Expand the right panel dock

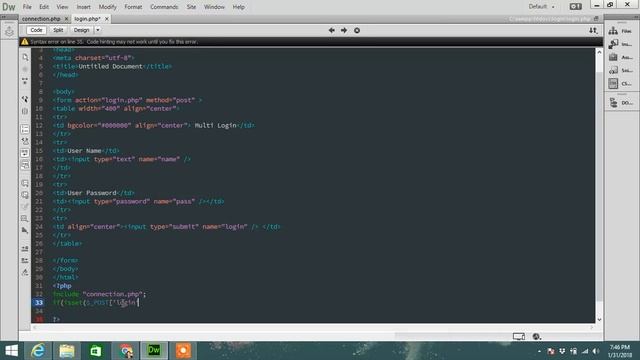tap(635, 17)
